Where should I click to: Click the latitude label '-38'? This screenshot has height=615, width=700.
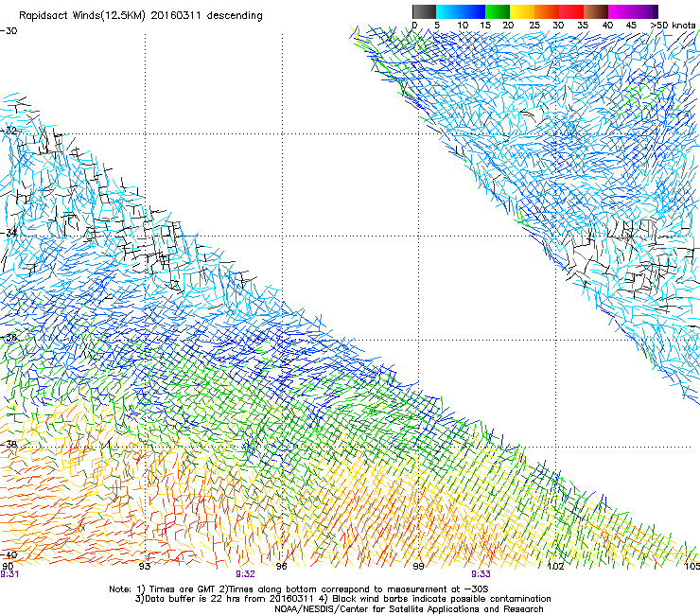pyautogui.click(x=9, y=445)
